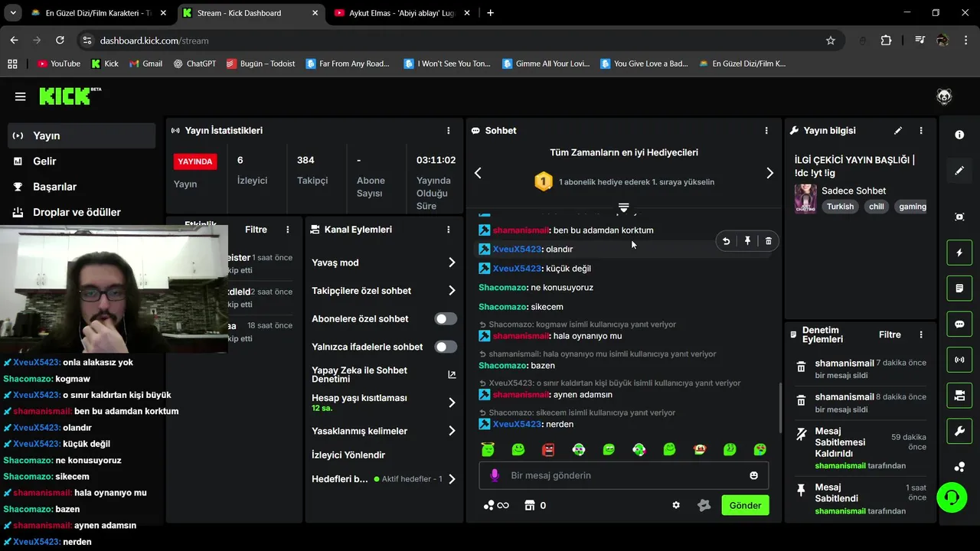Image resolution: width=980 pixels, height=551 pixels.
Task: Click the three-dots Kicks icon in right sidebar
Action: (959, 467)
